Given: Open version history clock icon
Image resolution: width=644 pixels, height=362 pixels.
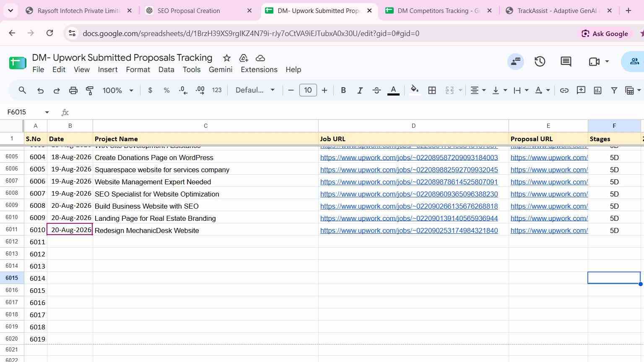Looking at the screenshot, I should (540, 62).
